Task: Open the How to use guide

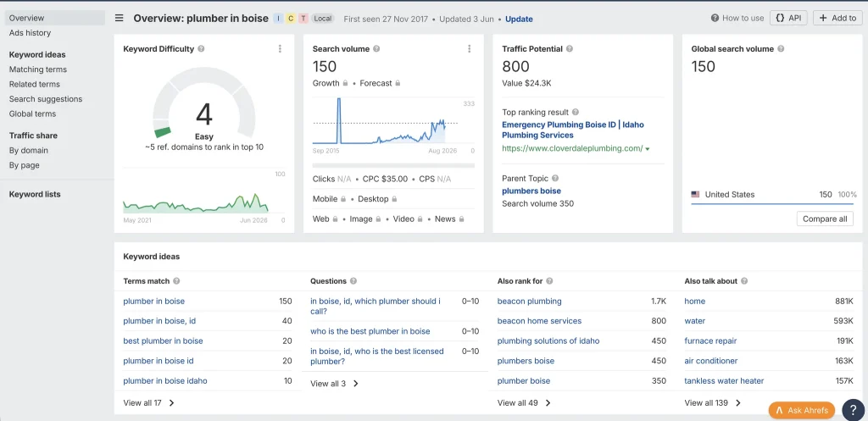Action: [737, 18]
